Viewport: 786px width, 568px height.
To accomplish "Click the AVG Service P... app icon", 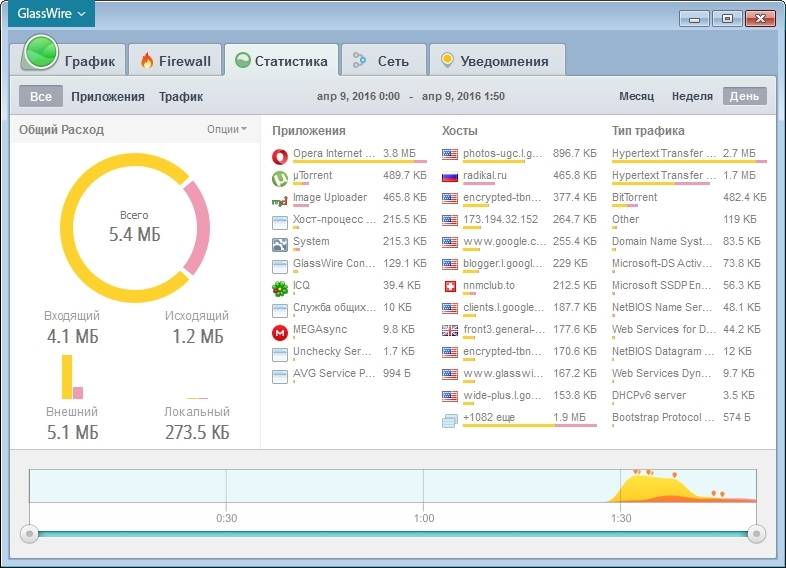I will tap(280, 376).
